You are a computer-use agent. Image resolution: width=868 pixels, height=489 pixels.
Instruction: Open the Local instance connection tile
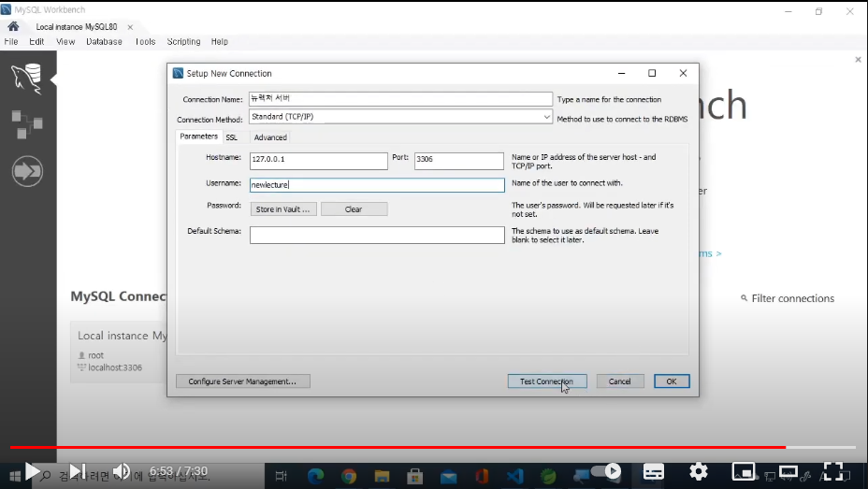(119, 352)
